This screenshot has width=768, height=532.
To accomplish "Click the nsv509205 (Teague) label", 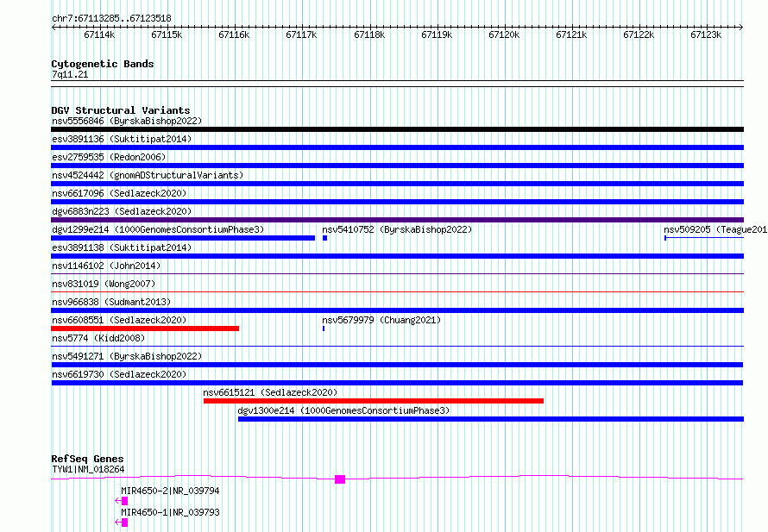I will [715, 229].
